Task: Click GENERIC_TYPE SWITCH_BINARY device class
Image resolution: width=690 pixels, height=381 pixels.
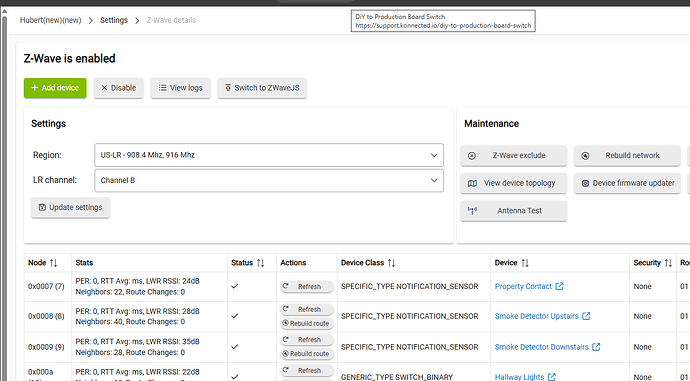Action: tap(397, 377)
